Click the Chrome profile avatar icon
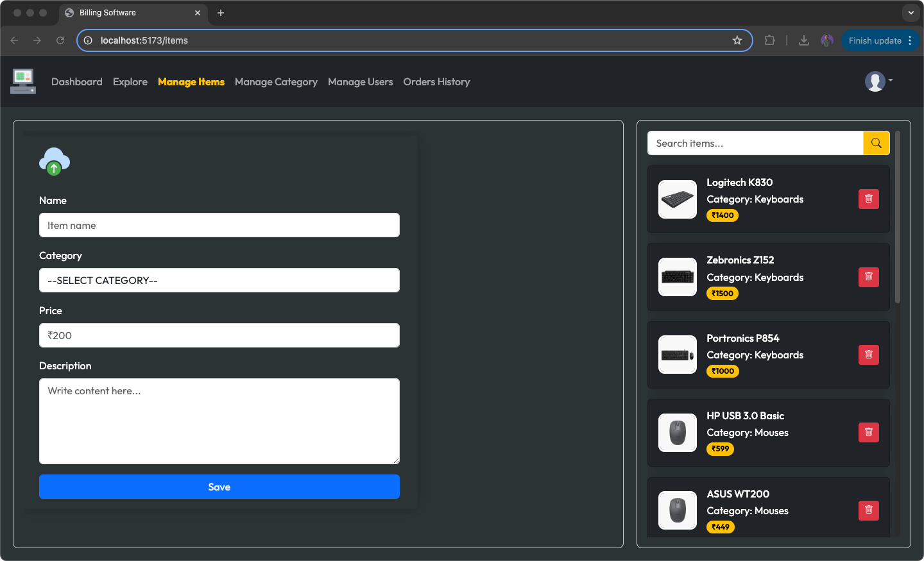The image size is (924, 561). pyautogui.click(x=827, y=40)
